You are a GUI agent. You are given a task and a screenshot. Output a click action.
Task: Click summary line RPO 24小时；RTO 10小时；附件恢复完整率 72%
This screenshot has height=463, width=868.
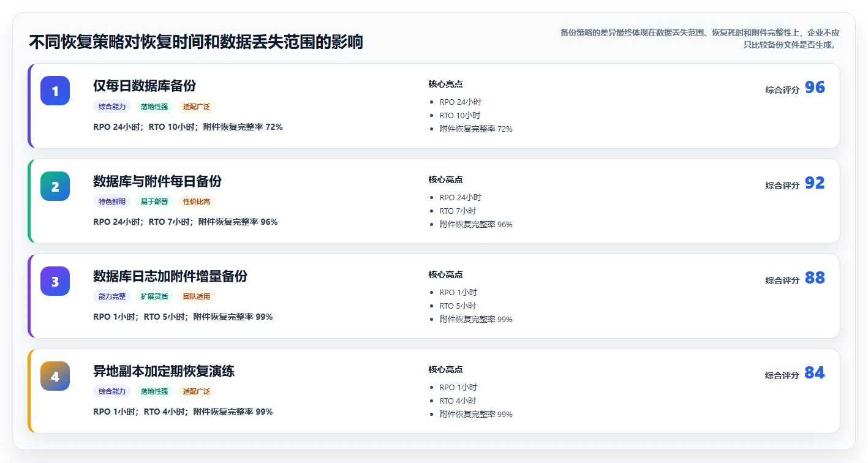(188, 127)
